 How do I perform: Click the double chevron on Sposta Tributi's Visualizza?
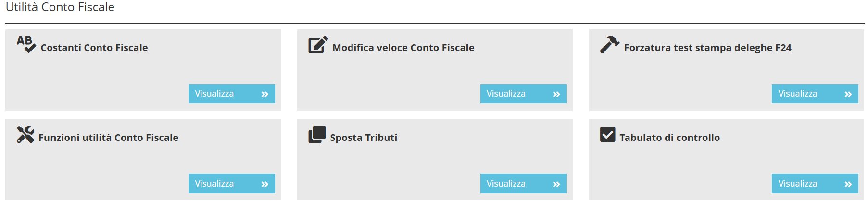[556, 184]
